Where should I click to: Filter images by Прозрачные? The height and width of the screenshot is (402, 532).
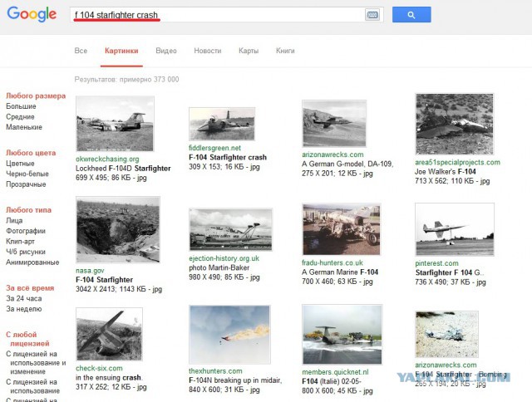point(26,184)
